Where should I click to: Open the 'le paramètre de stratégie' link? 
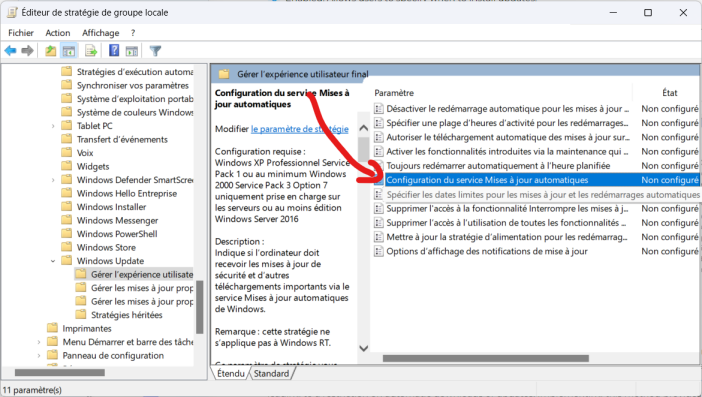[x=300, y=129]
